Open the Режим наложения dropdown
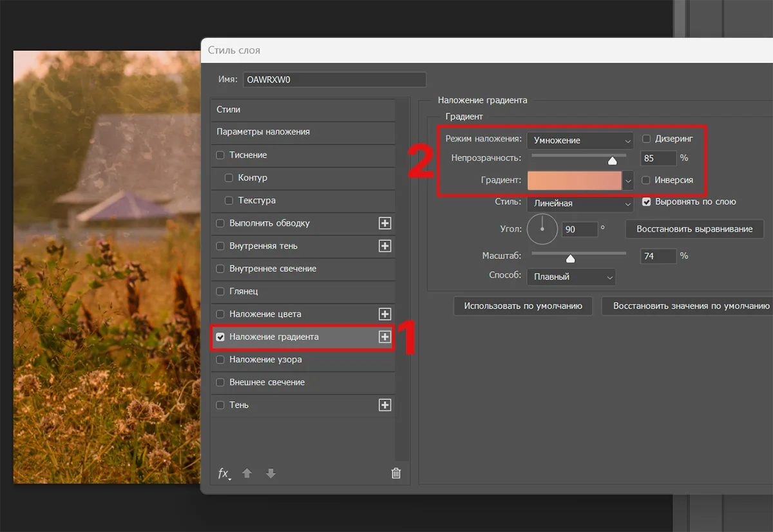 pos(580,140)
